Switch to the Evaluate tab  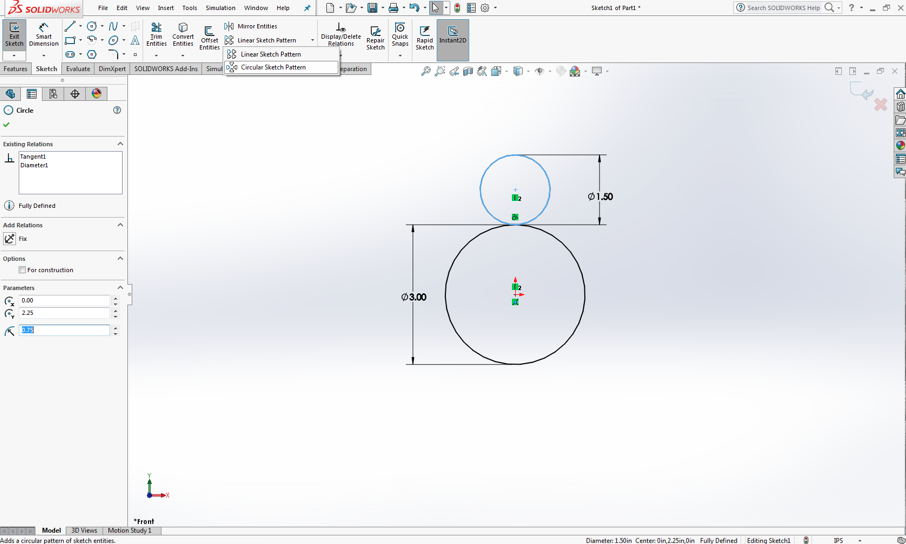(78, 68)
